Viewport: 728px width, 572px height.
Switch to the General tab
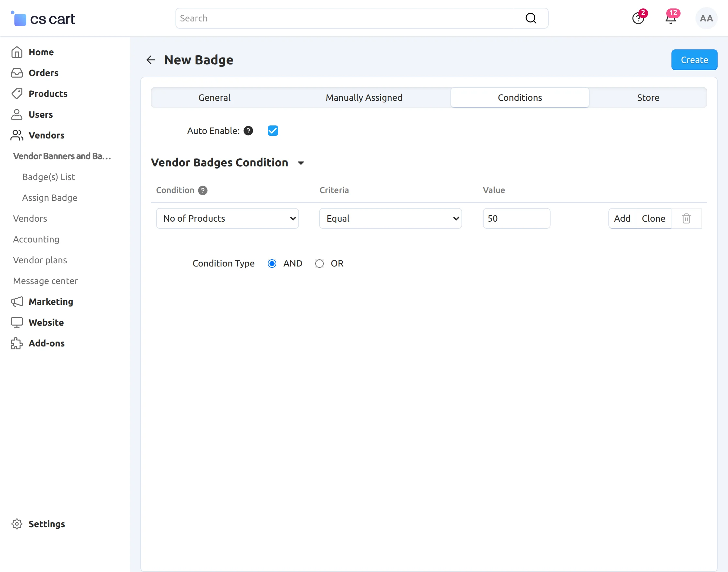click(x=214, y=97)
